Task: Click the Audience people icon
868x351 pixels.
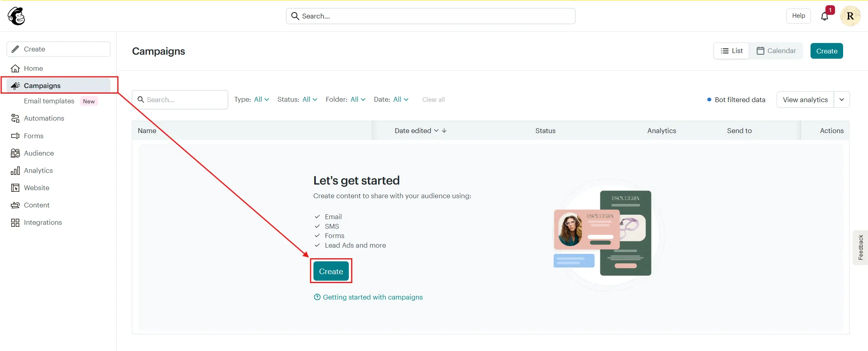Action: pyautogui.click(x=15, y=153)
